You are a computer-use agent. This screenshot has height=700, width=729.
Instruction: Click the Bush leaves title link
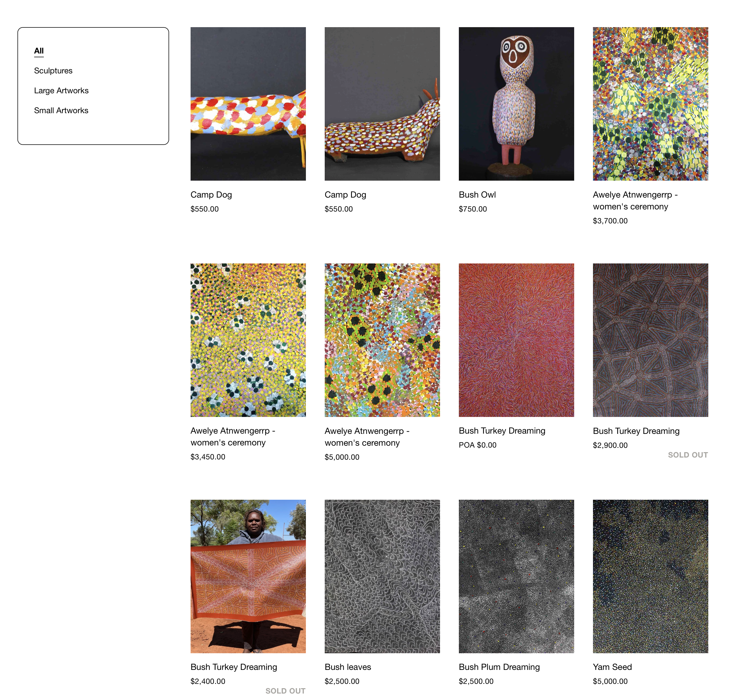(348, 667)
